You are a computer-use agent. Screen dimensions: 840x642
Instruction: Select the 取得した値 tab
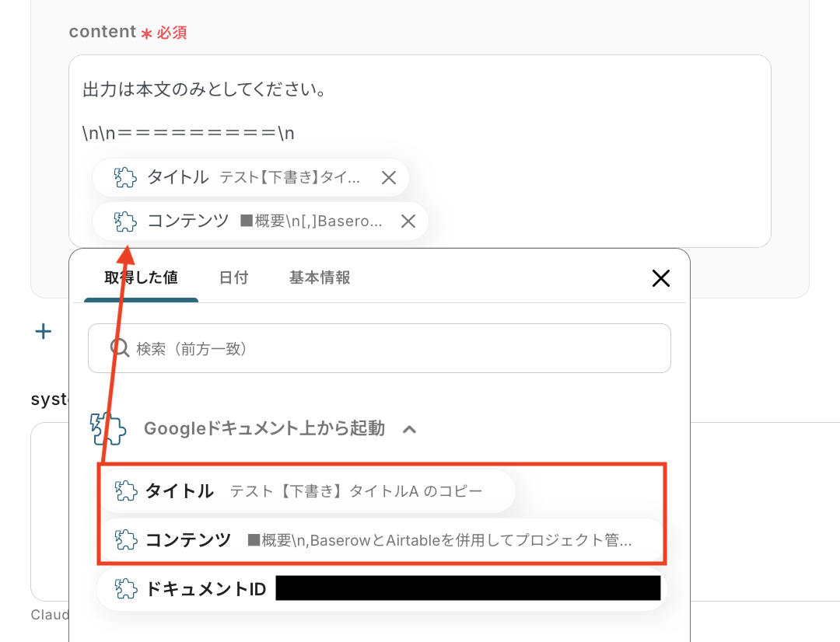140,277
